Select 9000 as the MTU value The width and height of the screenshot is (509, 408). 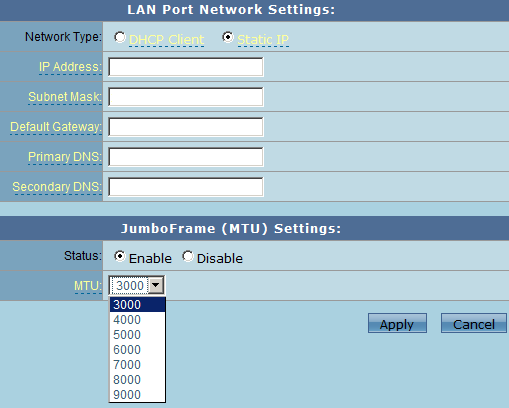coord(137,395)
